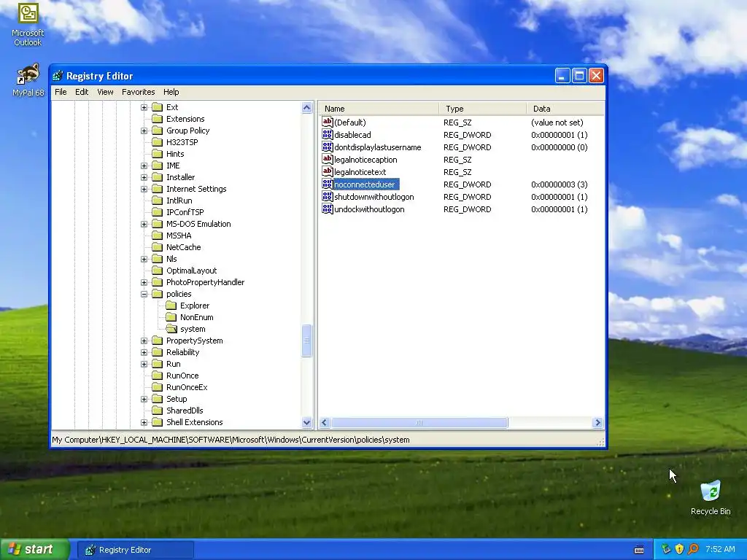Image resolution: width=747 pixels, height=560 pixels.
Task: Click the legalnoticecaption string icon
Action: point(328,160)
